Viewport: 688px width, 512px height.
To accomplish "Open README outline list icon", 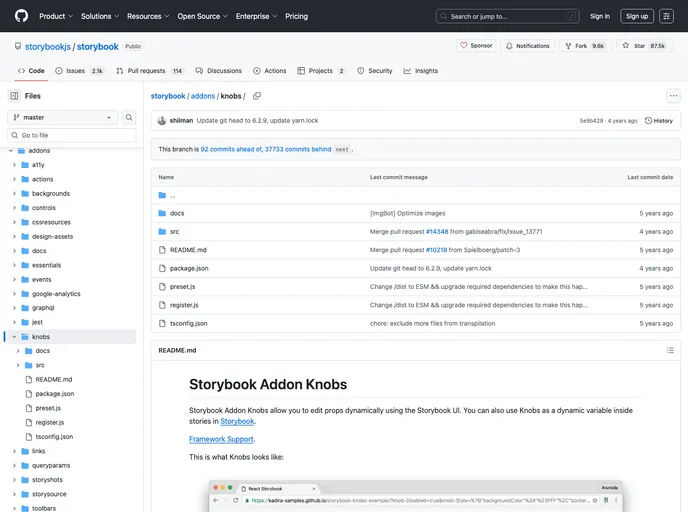I will [x=670, y=350].
